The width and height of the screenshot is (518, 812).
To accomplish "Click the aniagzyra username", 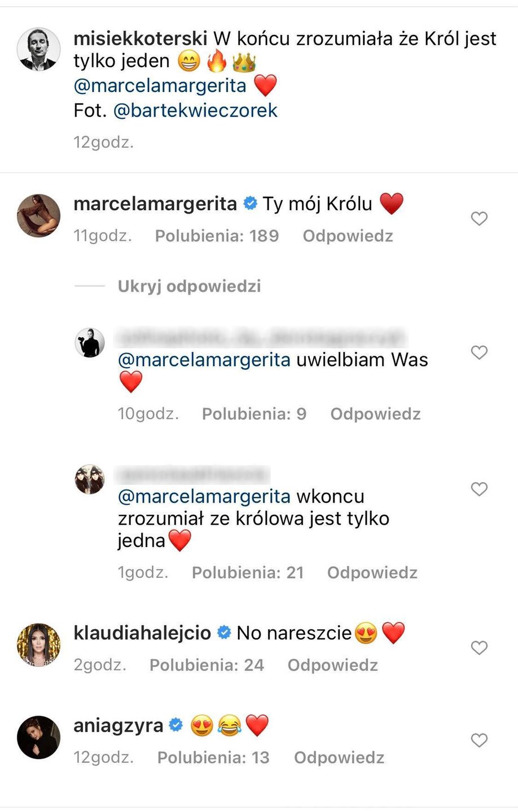I will point(118,725).
